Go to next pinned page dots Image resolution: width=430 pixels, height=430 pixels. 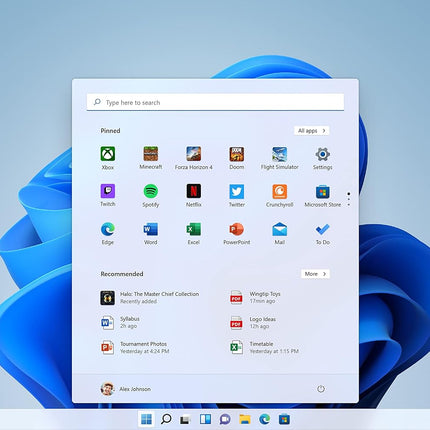[349, 199]
